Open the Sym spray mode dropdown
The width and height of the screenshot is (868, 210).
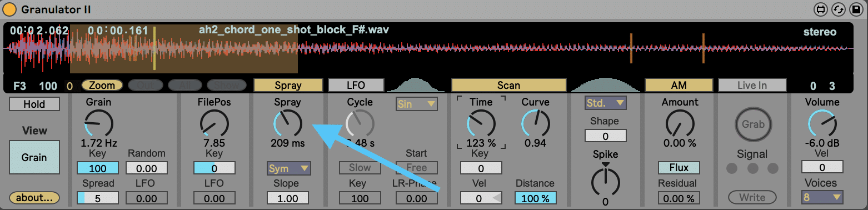(x=288, y=168)
